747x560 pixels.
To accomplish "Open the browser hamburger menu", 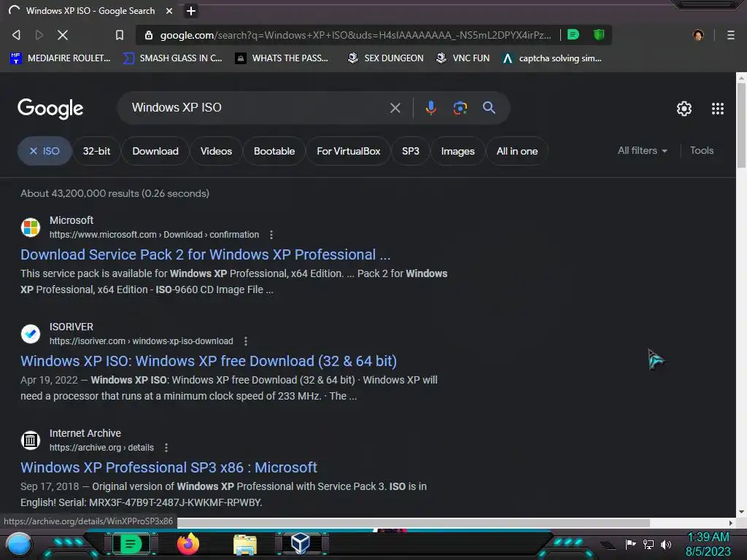I will pyautogui.click(x=730, y=35).
